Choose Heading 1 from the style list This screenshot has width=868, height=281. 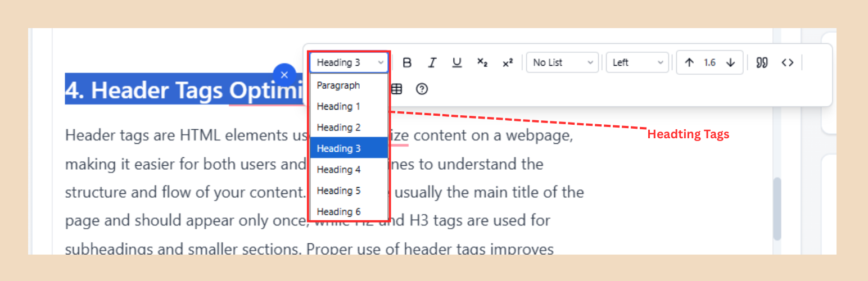coord(349,106)
